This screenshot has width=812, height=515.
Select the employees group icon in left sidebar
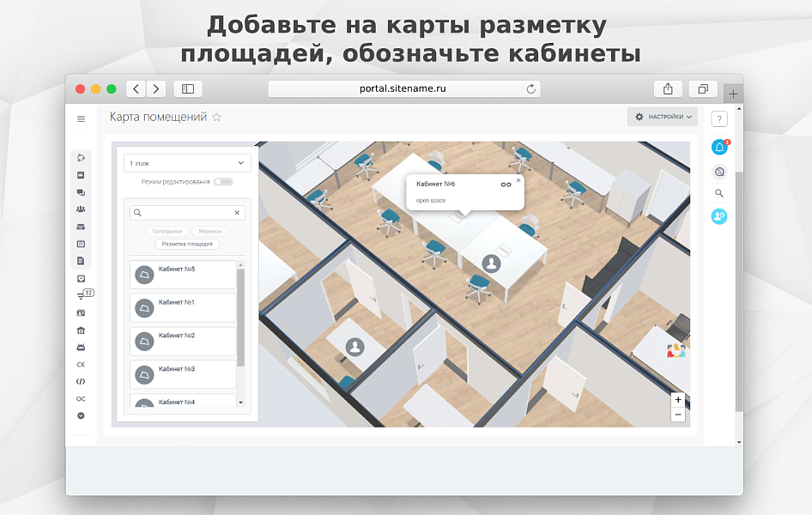pos(81,209)
